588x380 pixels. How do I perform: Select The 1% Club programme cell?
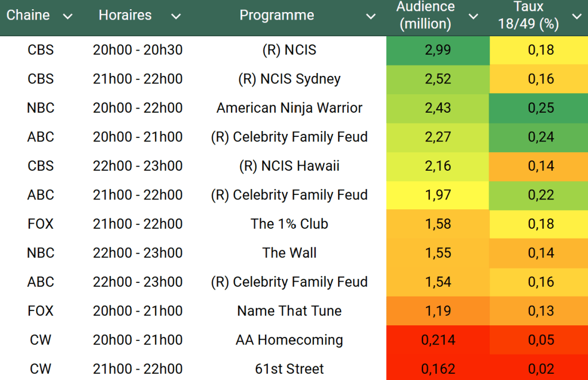[x=289, y=224]
